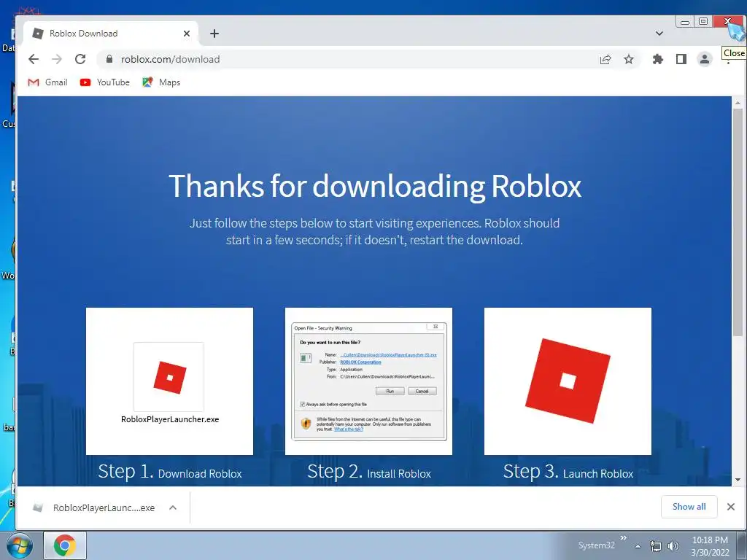The image size is (747, 560).
Task: Minimize the Chrome window
Action: pyautogui.click(x=685, y=21)
